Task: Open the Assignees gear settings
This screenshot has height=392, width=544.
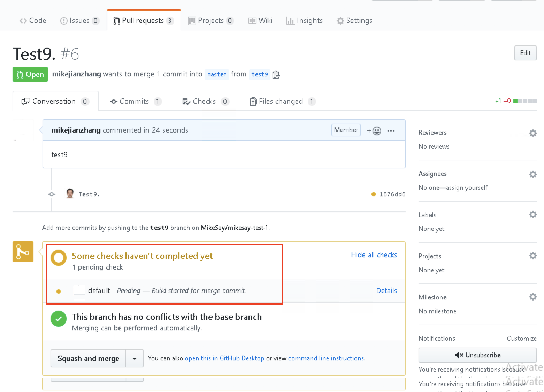Action: (533, 174)
